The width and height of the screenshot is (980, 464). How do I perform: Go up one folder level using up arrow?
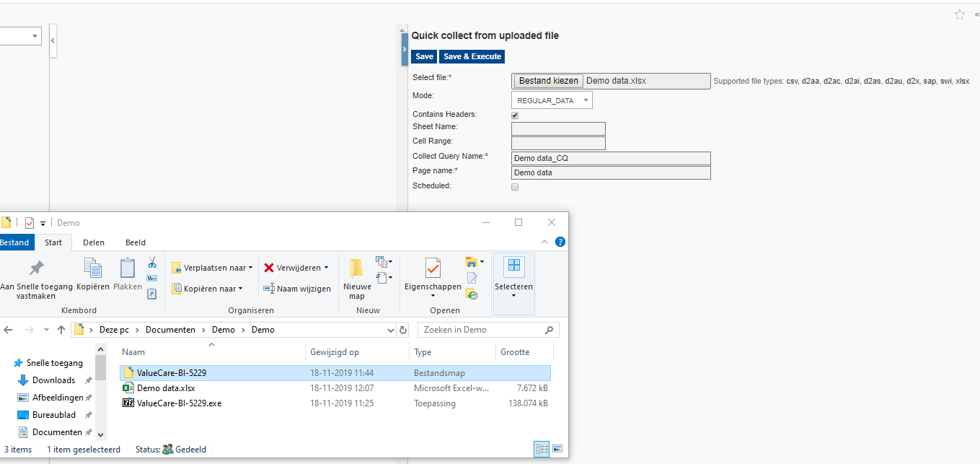click(x=62, y=330)
